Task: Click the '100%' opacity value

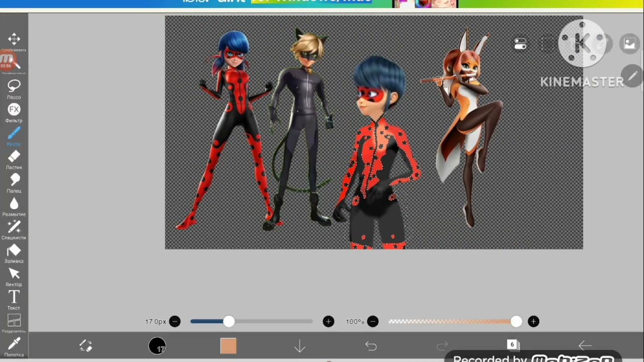Action: point(355,321)
